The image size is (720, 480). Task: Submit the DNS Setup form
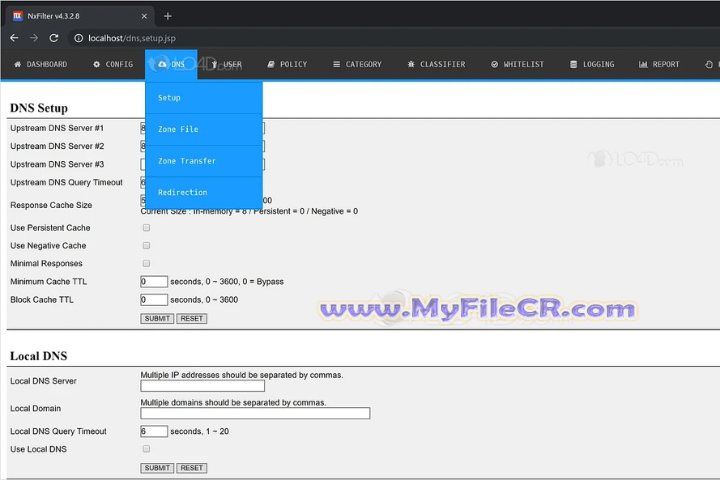point(157,319)
